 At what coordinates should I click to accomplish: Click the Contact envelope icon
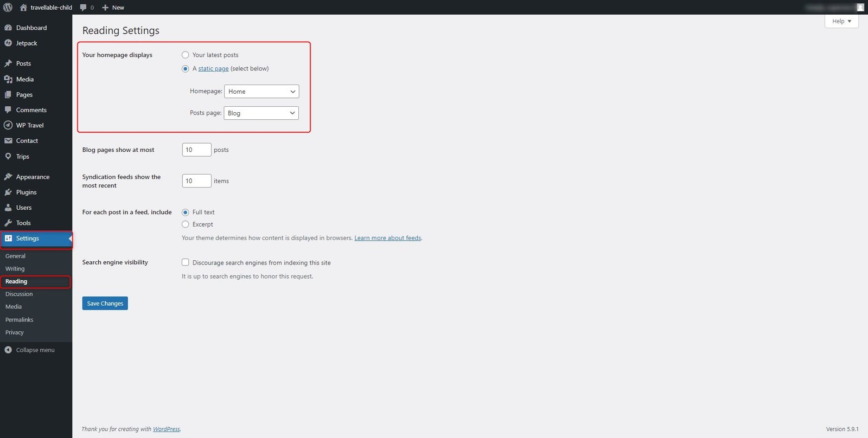[x=8, y=141]
